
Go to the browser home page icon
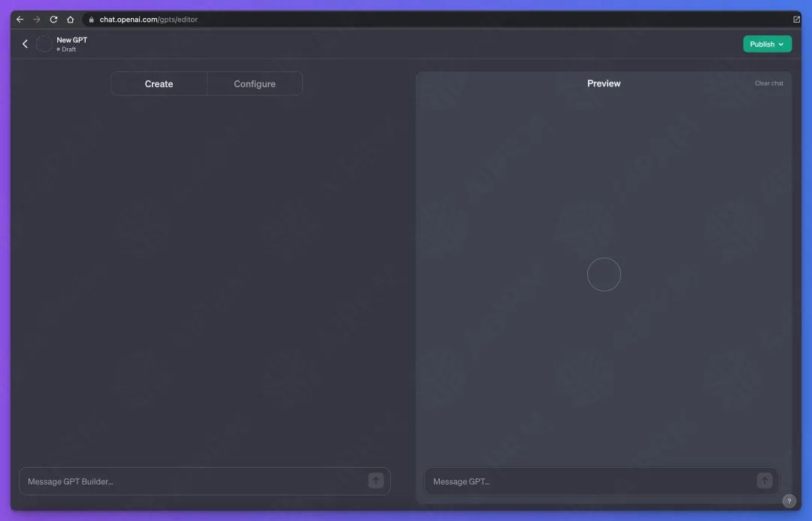(71, 20)
